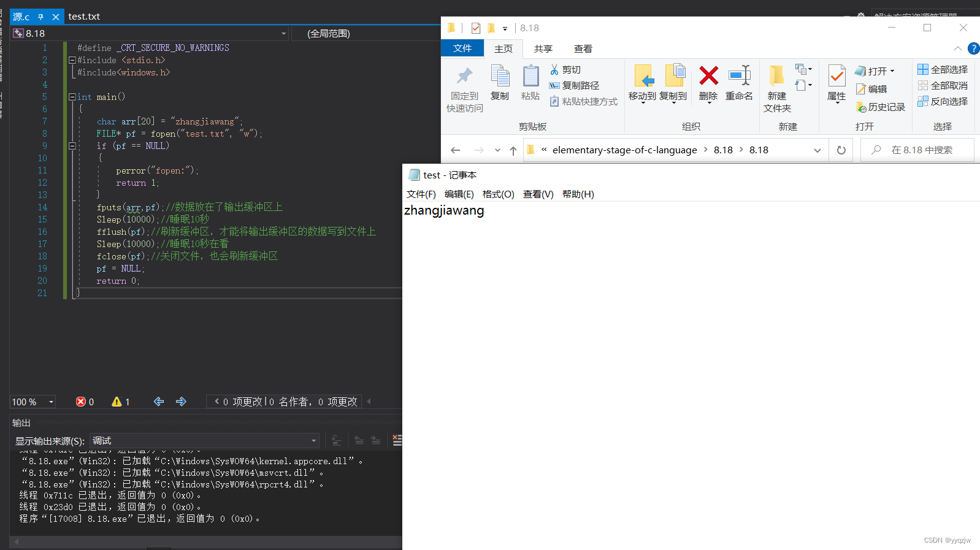Open Notepad Format (格式) menu

(x=499, y=194)
